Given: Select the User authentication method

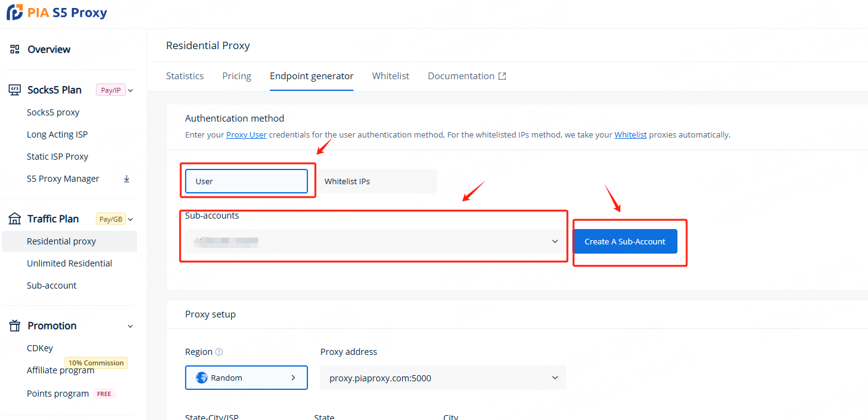Looking at the screenshot, I should pyautogui.click(x=247, y=181).
